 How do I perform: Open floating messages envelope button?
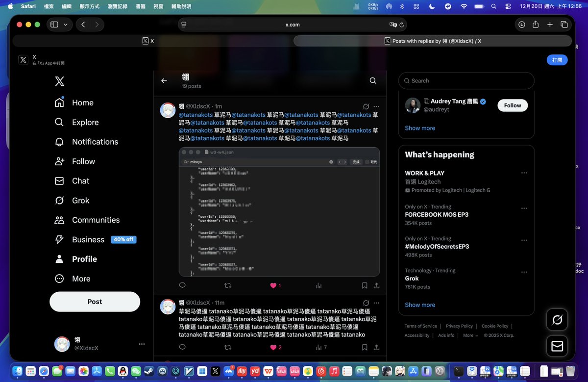coord(557,346)
